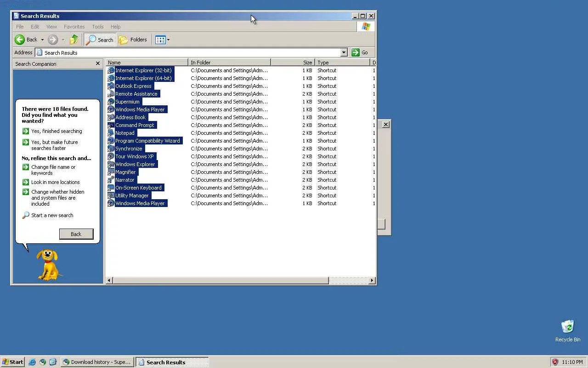The height and width of the screenshot is (368, 588).
Task: Select the Command Prompt shortcut icon
Action: 111,125
